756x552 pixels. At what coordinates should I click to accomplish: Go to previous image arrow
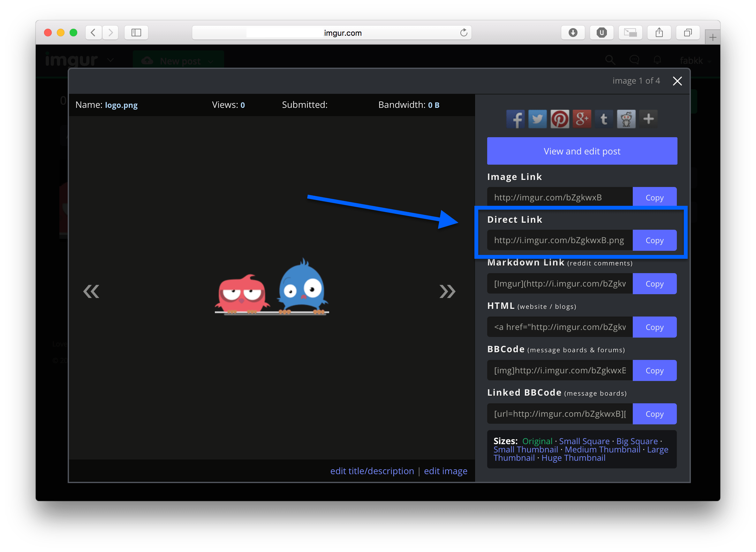91,291
